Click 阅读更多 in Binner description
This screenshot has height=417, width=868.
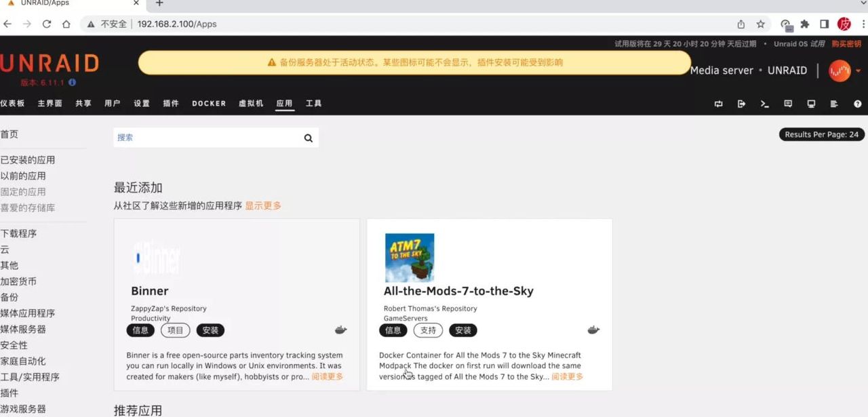pos(328,376)
